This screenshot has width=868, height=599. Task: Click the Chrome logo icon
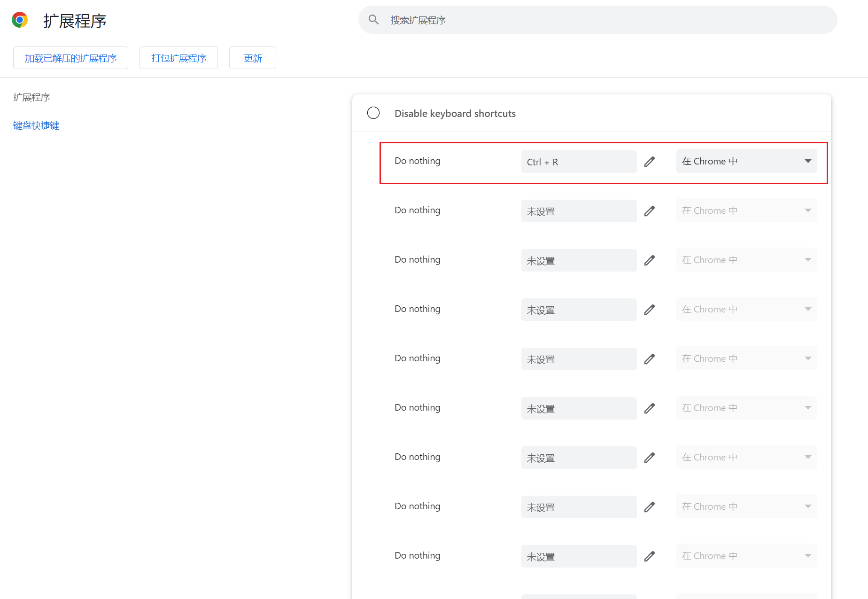point(20,20)
